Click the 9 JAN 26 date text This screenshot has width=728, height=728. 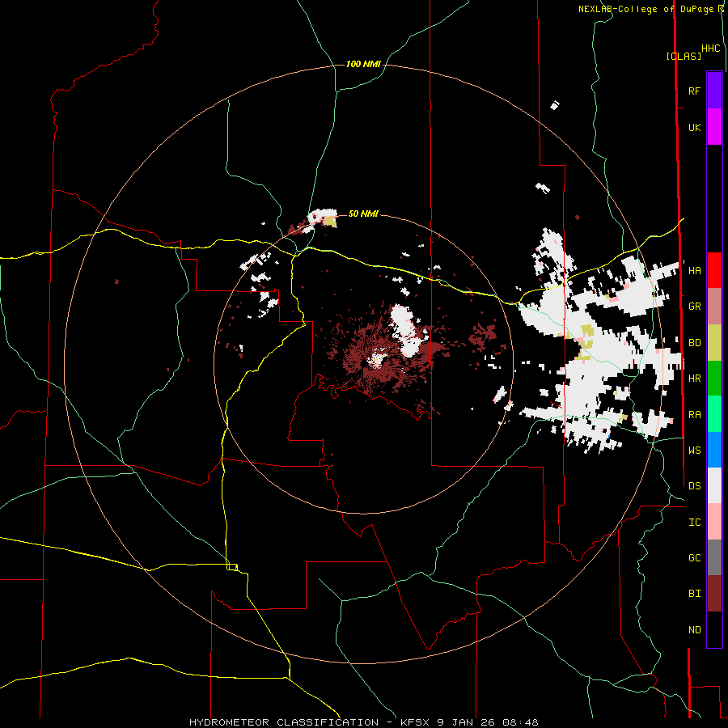click(x=465, y=722)
